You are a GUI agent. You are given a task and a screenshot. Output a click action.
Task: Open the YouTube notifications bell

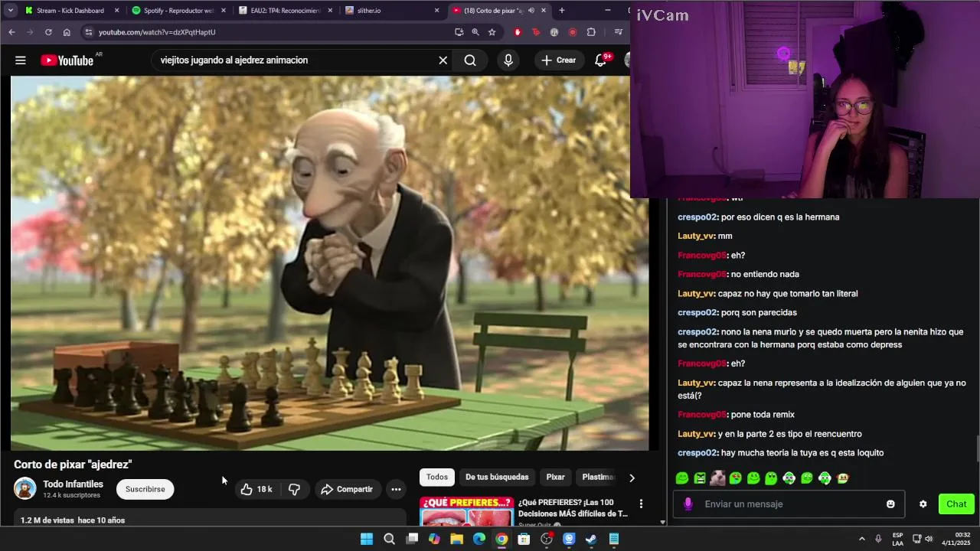[x=601, y=60]
